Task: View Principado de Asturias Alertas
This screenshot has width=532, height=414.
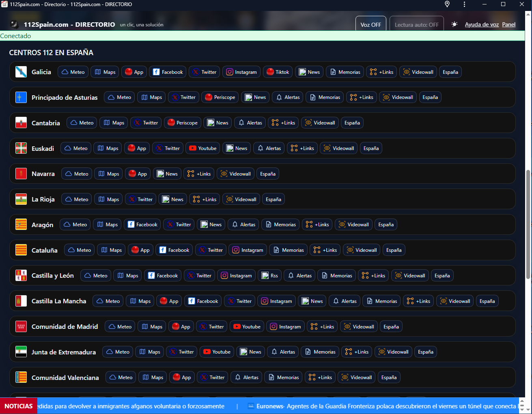Action: point(288,97)
